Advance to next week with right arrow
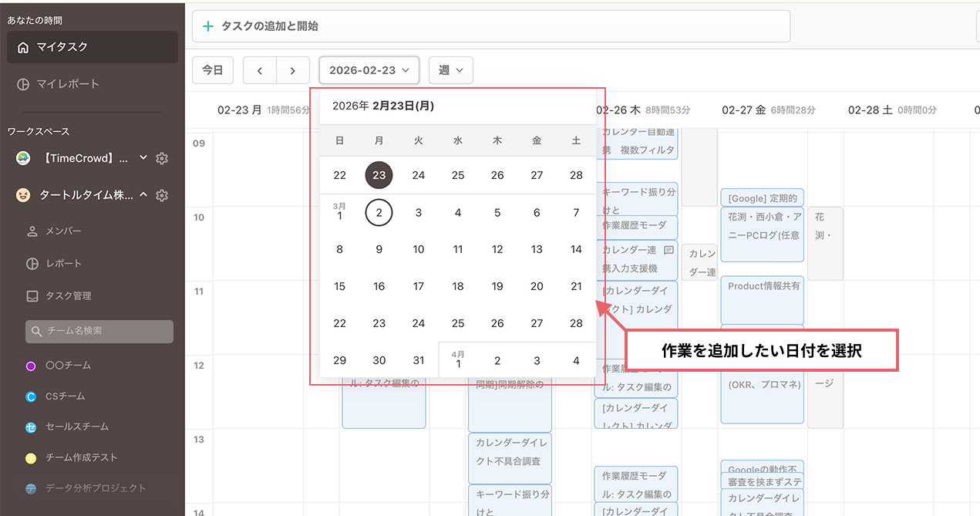The height and width of the screenshot is (516, 980). click(293, 70)
